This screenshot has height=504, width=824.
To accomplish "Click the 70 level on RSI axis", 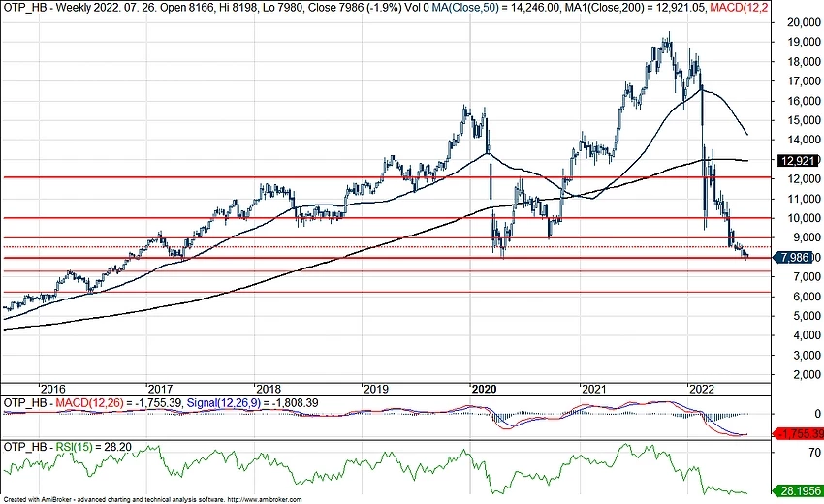I will [x=787, y=452].
